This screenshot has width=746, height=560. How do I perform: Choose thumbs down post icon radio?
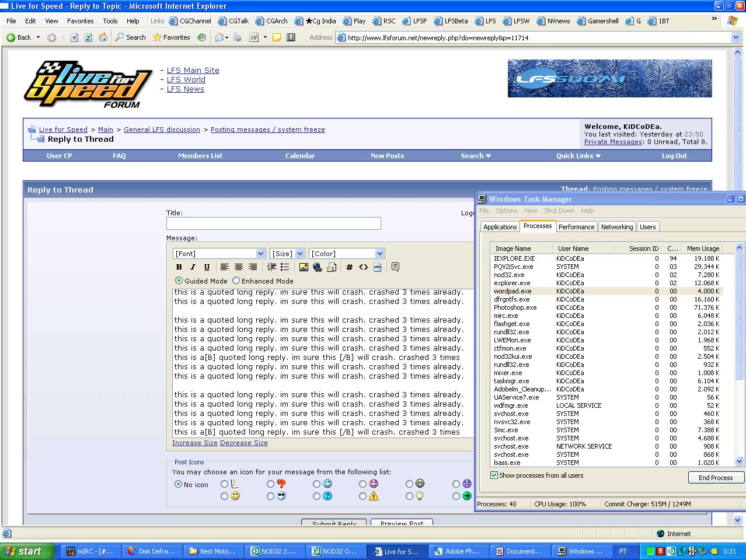pos(270,484)
